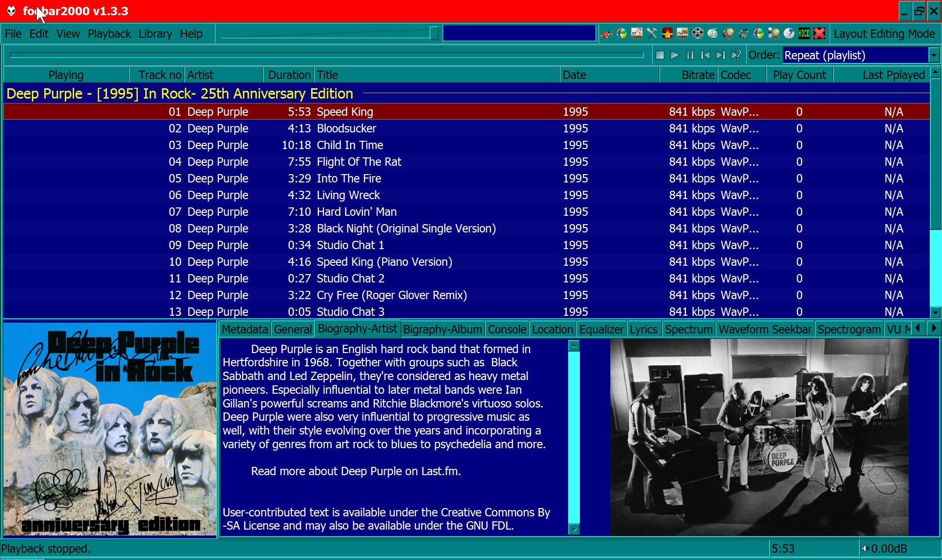Adjust the volume slider handle
This screenshot has width=942, height=560.
pyautogui.click(x=434, y=33)
